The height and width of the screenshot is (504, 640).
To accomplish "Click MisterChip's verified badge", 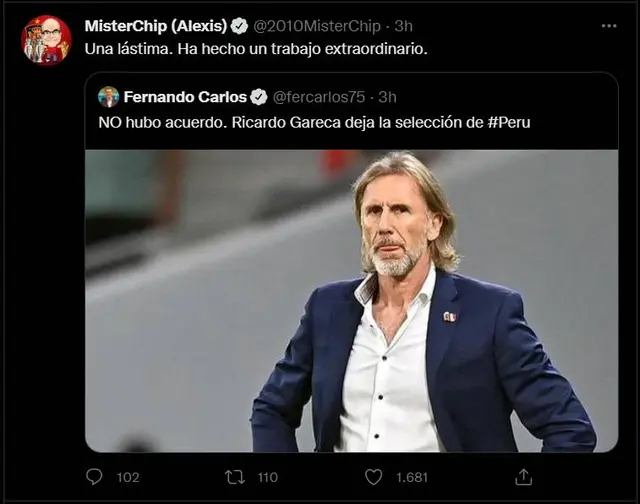I will pos(240,26).
